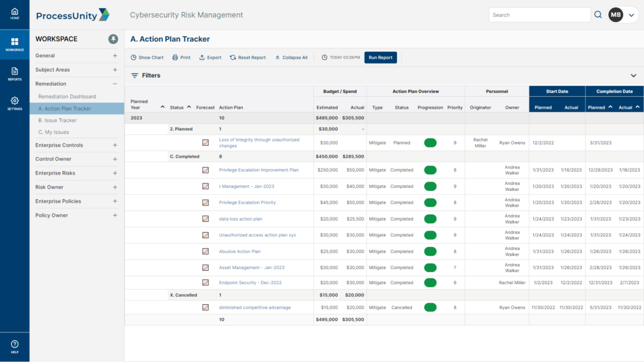Toggle the pin button beside WORKSPACE

point(113,39)
